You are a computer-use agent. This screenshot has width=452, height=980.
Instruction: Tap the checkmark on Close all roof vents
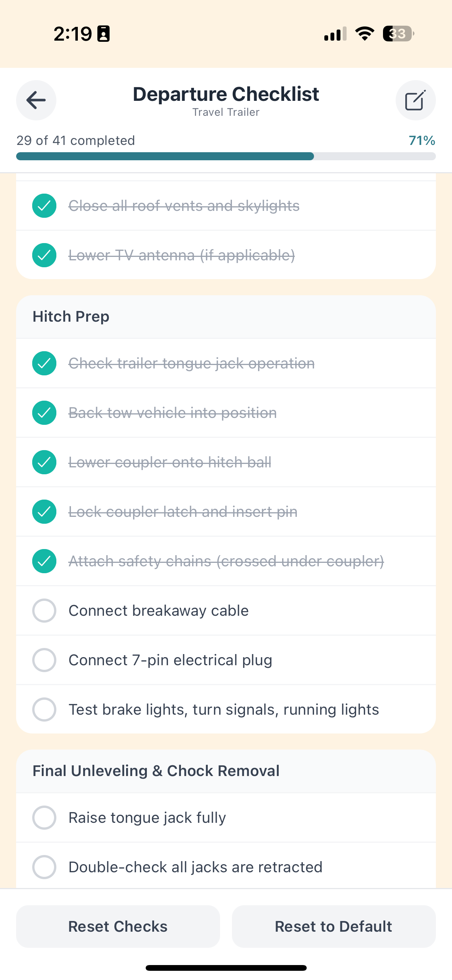point(44,206)
